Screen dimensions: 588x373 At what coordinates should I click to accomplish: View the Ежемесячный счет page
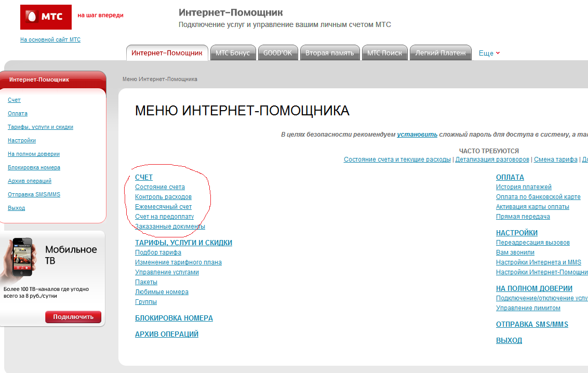pos(163,207)
